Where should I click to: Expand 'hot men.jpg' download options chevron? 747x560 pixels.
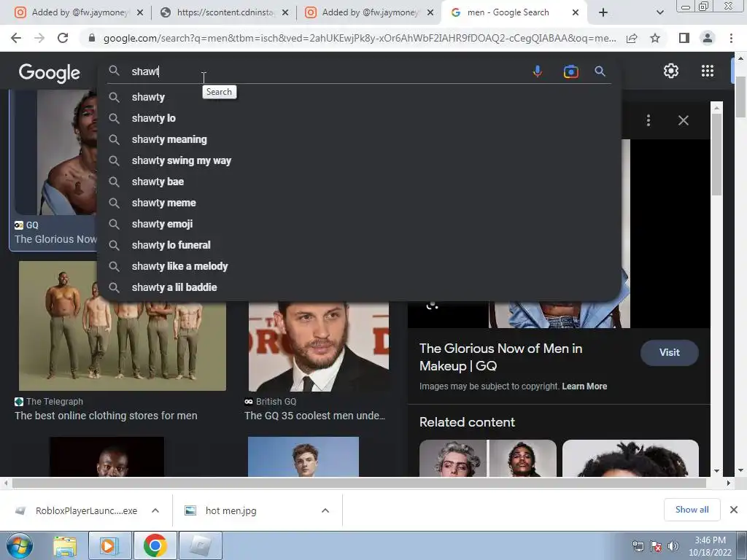(x=325, y=510)
